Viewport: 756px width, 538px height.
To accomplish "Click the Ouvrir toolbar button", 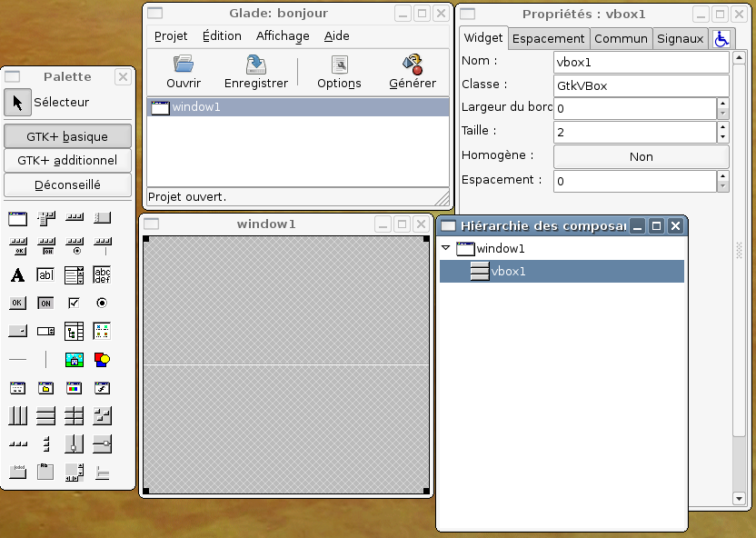I will click(x=184, y=72).
